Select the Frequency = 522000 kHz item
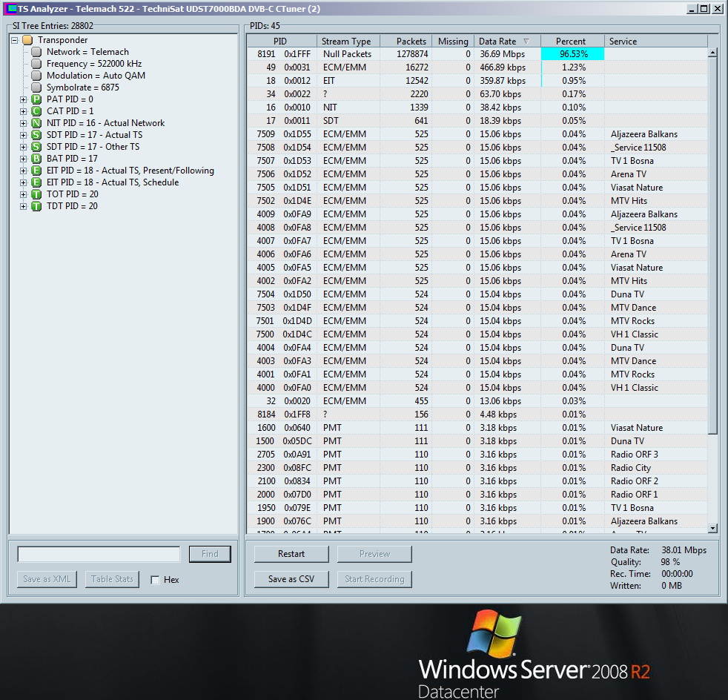 click(94, 64)
